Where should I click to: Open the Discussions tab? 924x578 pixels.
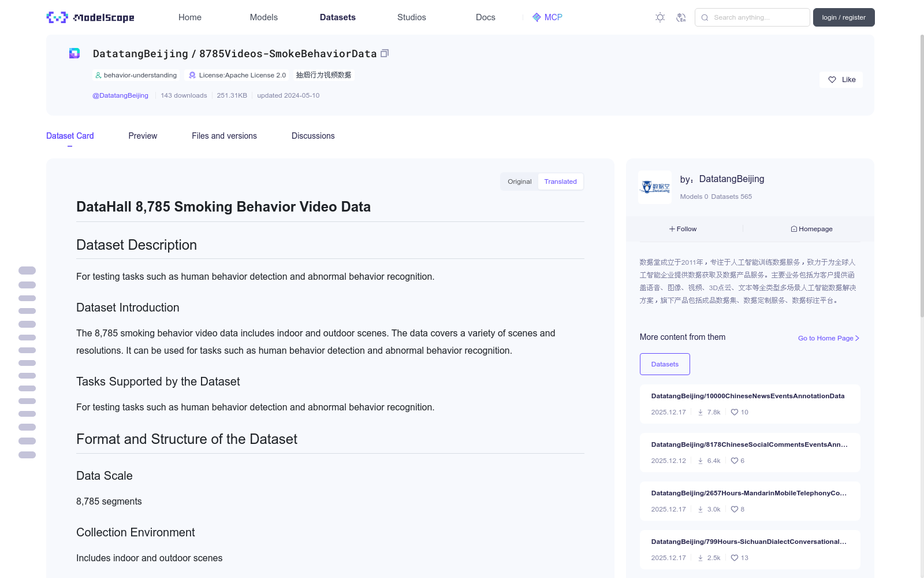coord(313,136)
